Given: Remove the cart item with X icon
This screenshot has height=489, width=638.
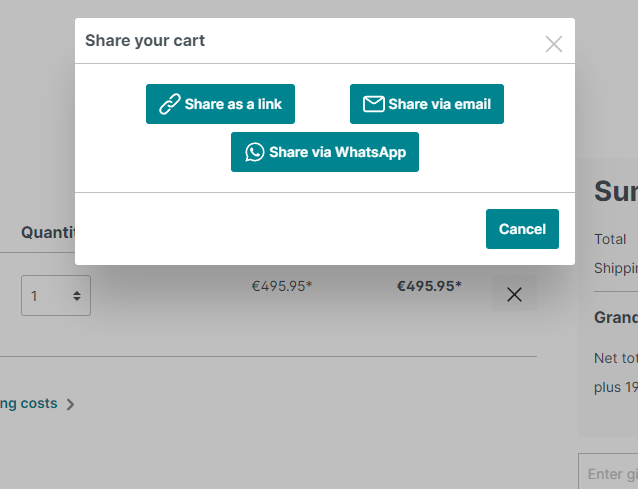Looking at the screenshot, I should 514,294.
